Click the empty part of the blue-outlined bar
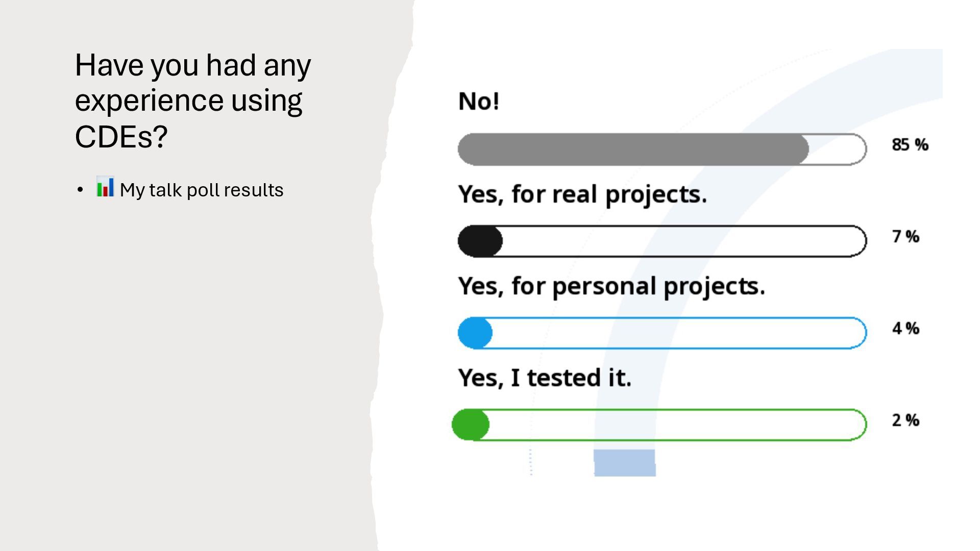Viewport: 980px width, 551px height. coord(679,333)
